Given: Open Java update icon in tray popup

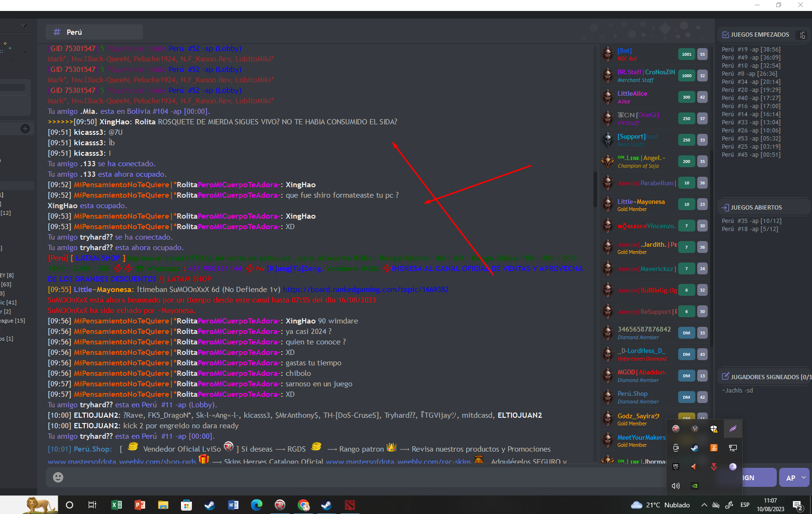Looking at the screenshot, I should tap(714, 448).
